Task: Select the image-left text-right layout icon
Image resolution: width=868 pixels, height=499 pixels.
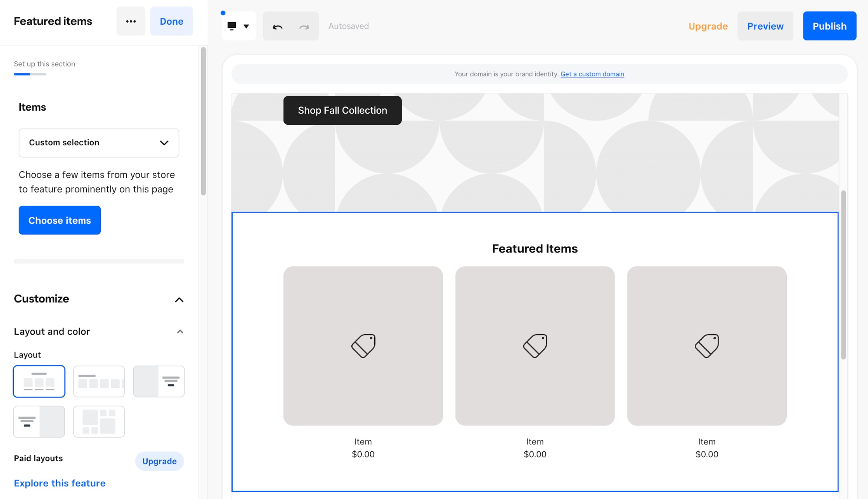Action: tap(158, 381)
